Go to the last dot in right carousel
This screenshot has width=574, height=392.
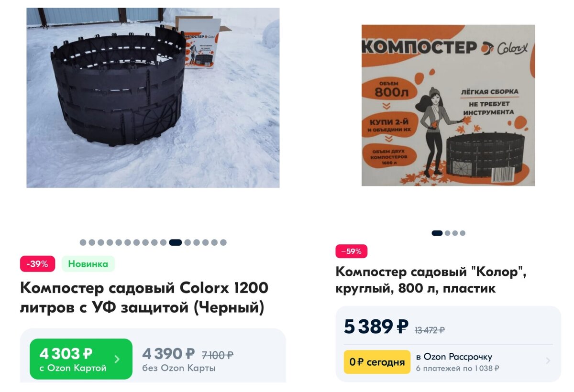click(463, 233)
